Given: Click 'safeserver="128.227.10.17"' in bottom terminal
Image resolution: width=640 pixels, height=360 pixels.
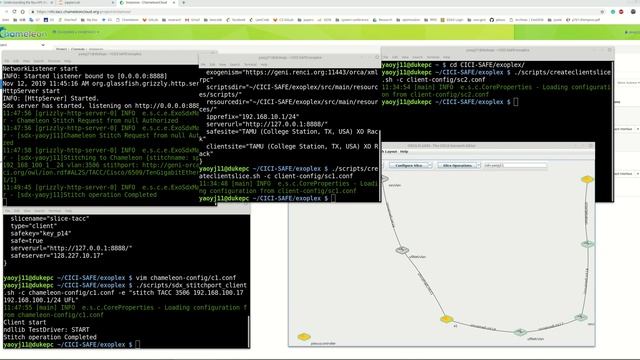Looking at the screenshot, I should click(57, 256).
